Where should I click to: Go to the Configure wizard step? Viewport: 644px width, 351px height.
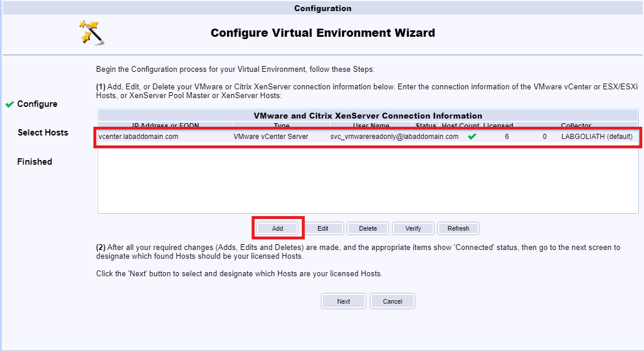point(37,104)
